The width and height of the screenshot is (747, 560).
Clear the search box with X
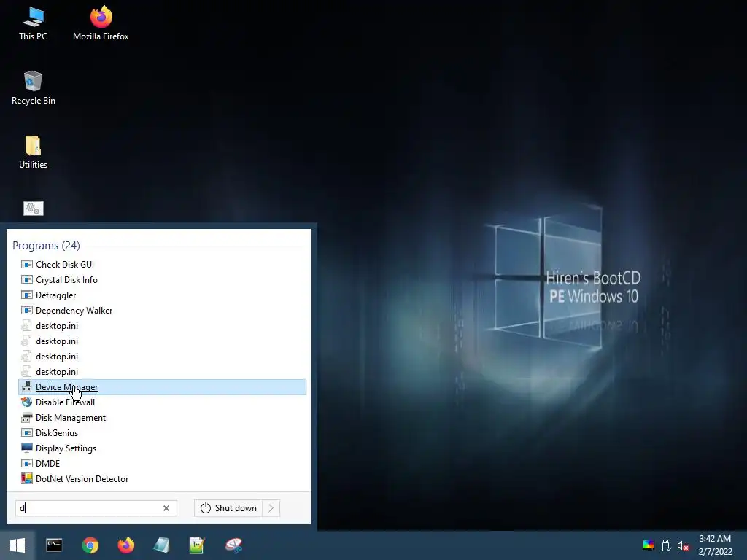(x=166, y=508)
